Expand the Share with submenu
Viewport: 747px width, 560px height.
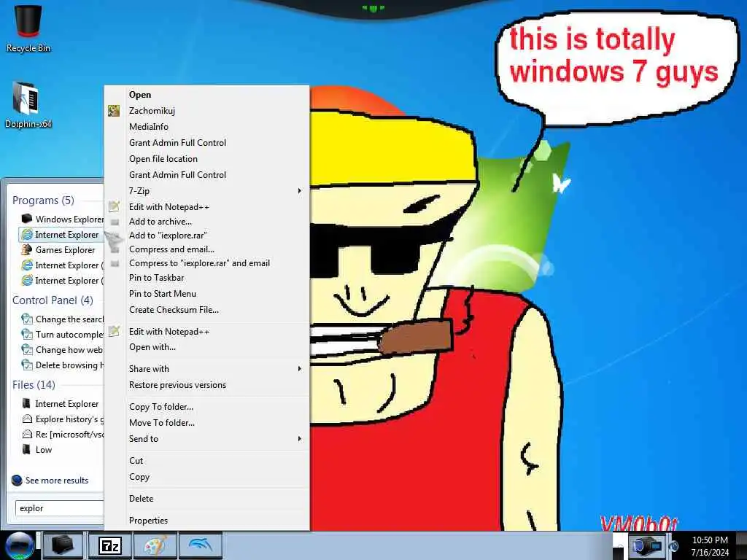point(207,368)
